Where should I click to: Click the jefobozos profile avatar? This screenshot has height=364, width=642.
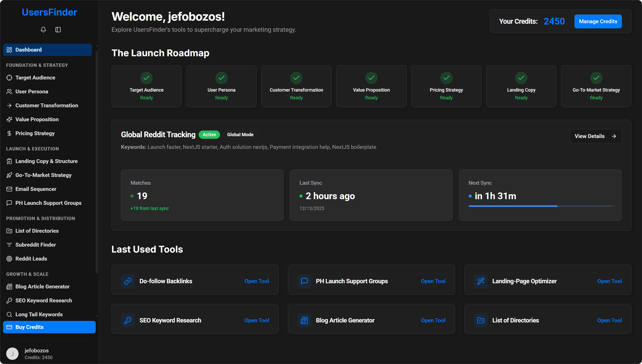[x=12, y=353]
